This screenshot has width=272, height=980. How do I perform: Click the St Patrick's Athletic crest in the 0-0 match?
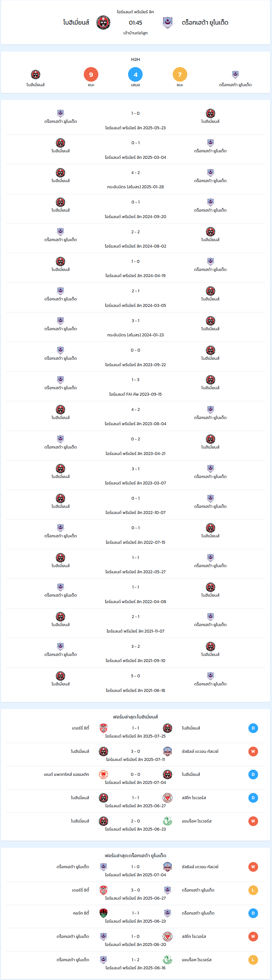[103, 775]
